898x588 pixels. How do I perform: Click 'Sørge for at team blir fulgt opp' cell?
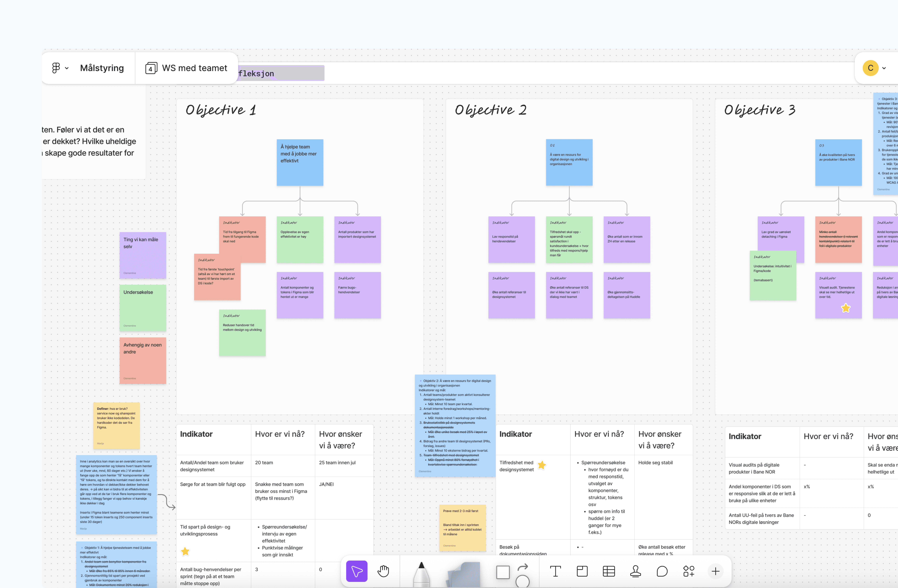tap(214, 498)
